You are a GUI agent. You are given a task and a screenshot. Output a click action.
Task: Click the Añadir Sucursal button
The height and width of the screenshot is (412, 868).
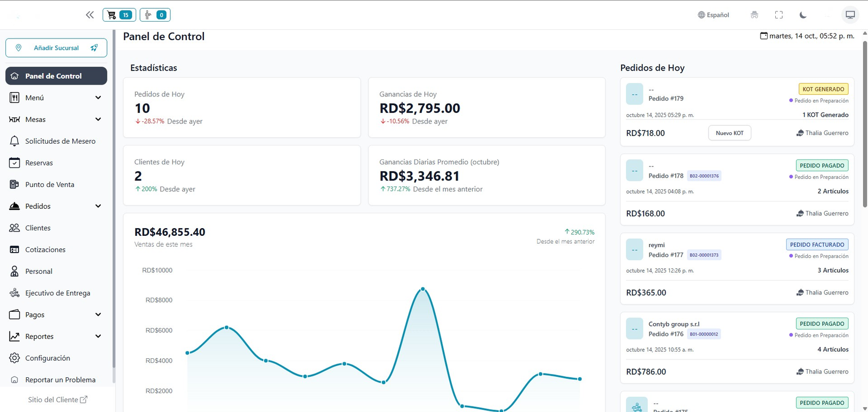56,48
